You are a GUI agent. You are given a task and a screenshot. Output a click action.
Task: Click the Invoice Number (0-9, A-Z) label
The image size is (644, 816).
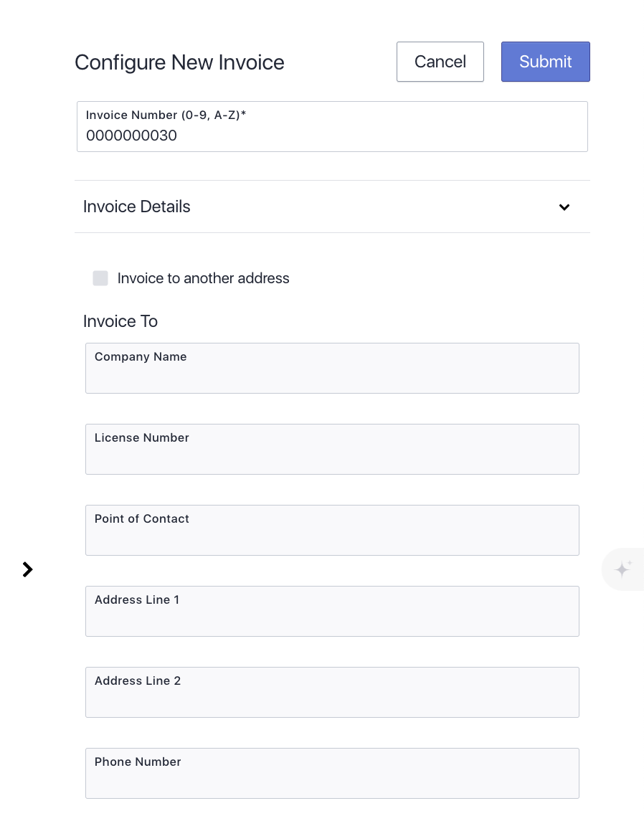coord(166,115)
